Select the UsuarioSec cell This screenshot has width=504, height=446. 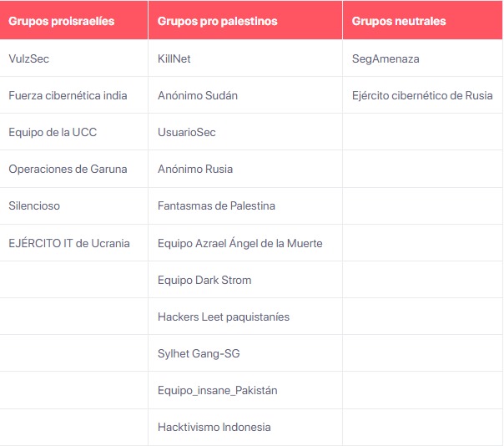click(x=187, y=133)
